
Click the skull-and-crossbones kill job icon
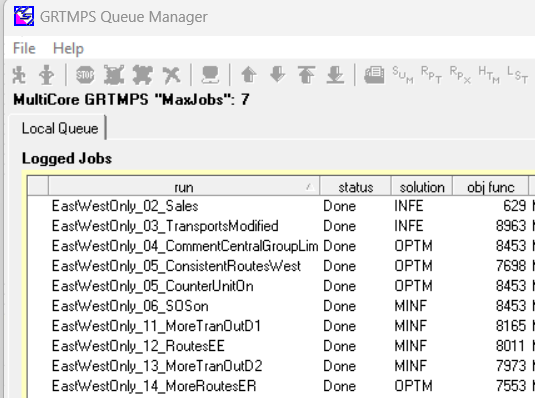coord(114,74)
